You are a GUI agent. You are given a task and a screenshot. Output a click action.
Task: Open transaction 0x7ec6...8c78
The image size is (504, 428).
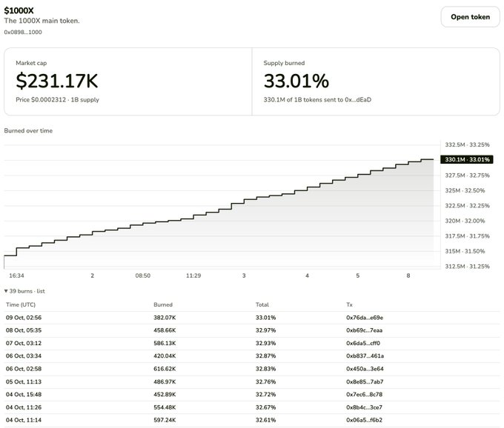tap(364, 394)
